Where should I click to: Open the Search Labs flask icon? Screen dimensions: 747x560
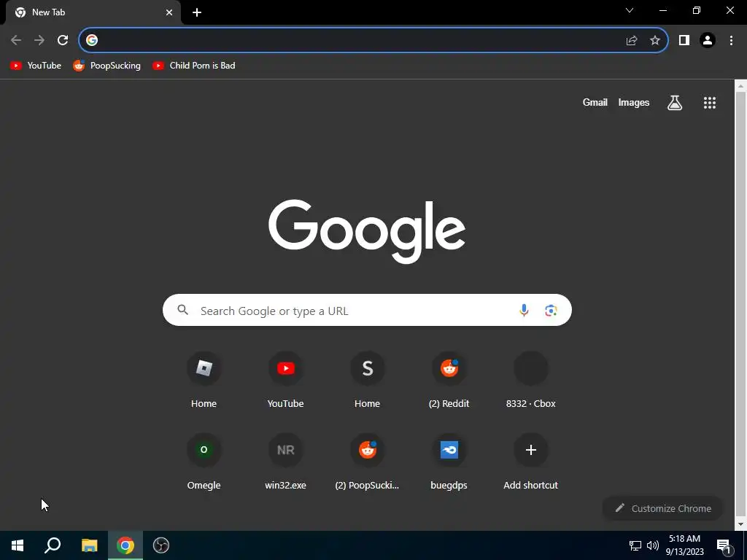click(x=675, y=102)
